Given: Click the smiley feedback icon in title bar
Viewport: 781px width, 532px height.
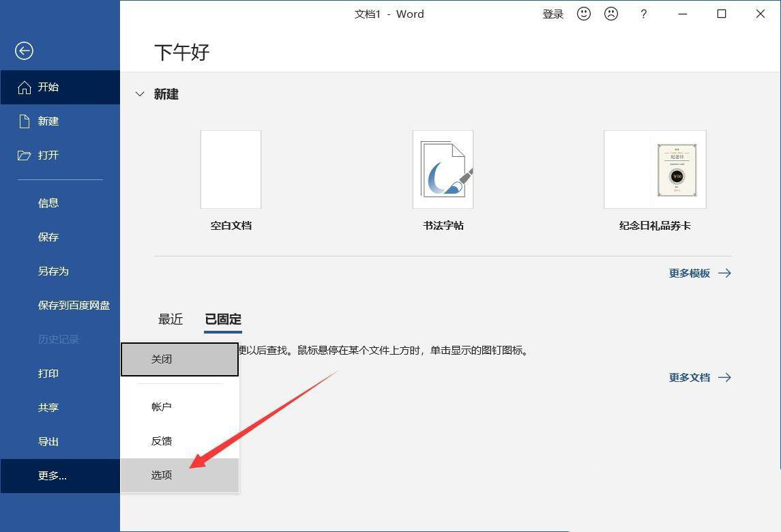Looking at the screenshot, I should 583,14.
